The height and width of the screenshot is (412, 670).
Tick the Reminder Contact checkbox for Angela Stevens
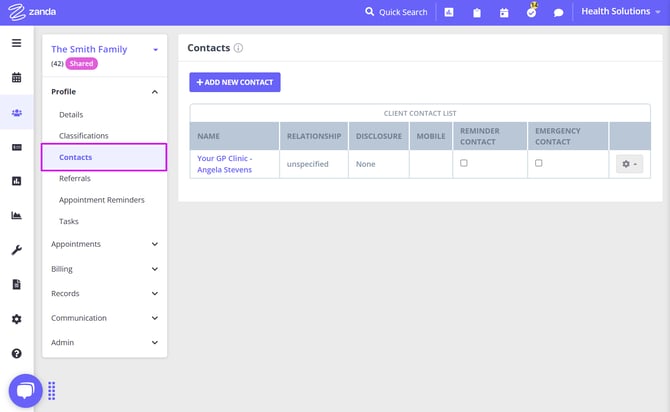point(464,163)
